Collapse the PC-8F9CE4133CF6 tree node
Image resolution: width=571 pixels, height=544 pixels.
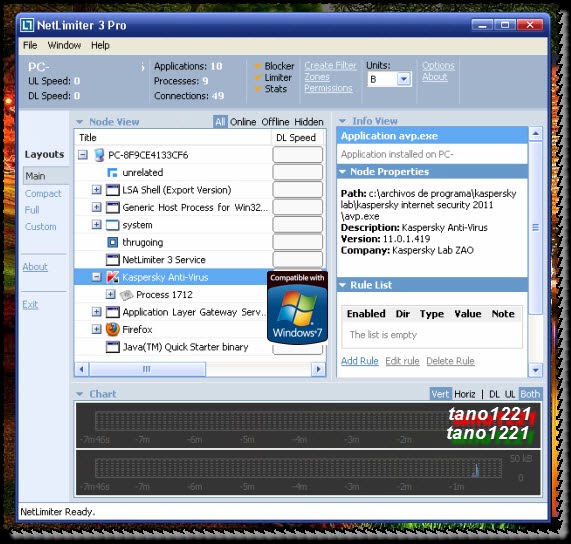click(x=83, y=155)
